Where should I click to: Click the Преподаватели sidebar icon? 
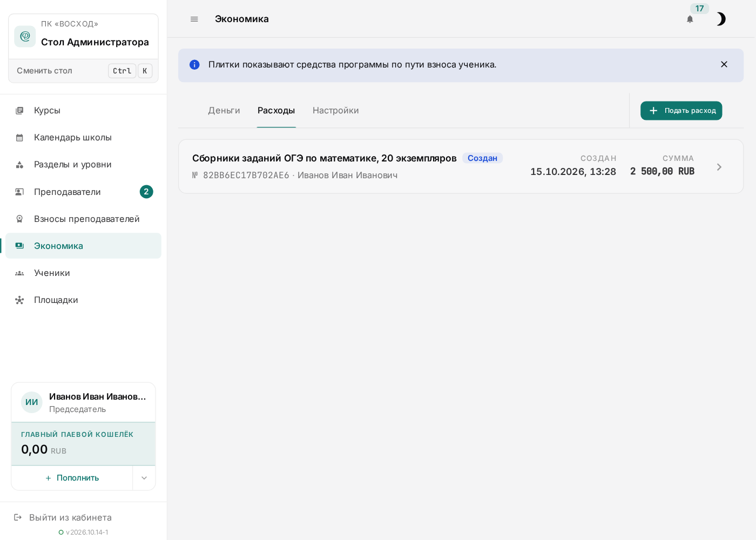(19, 192)
